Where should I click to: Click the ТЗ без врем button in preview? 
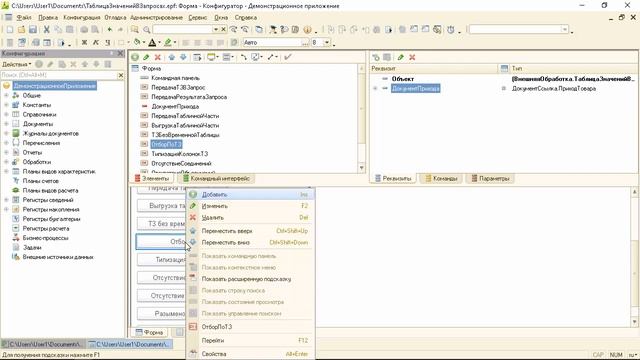pos(161,224)
